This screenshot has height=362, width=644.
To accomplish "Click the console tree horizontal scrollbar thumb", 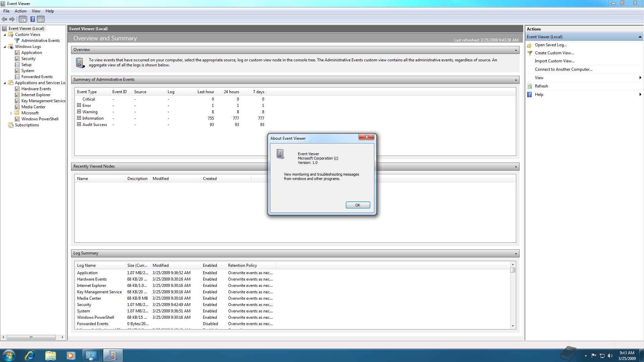I will pyautogui.click(x=31, y=337).
